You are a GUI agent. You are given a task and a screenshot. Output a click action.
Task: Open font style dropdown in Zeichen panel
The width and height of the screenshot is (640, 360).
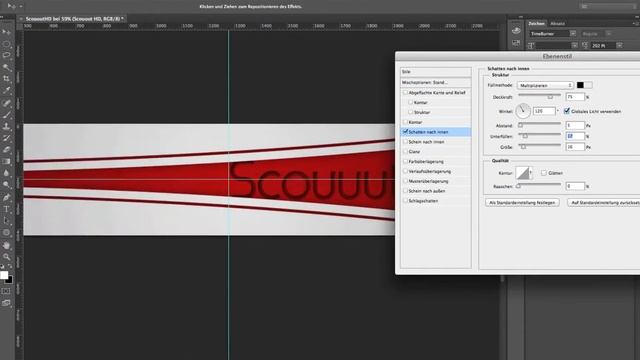pyautogui.click(x=609, y=33)
